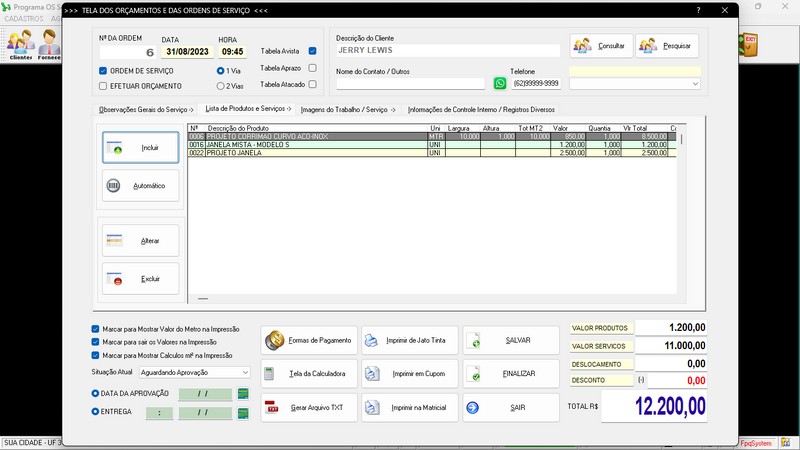Open the calendar icon for Entrega date
This screenshot has height=450, width=800.
point(242,412)
